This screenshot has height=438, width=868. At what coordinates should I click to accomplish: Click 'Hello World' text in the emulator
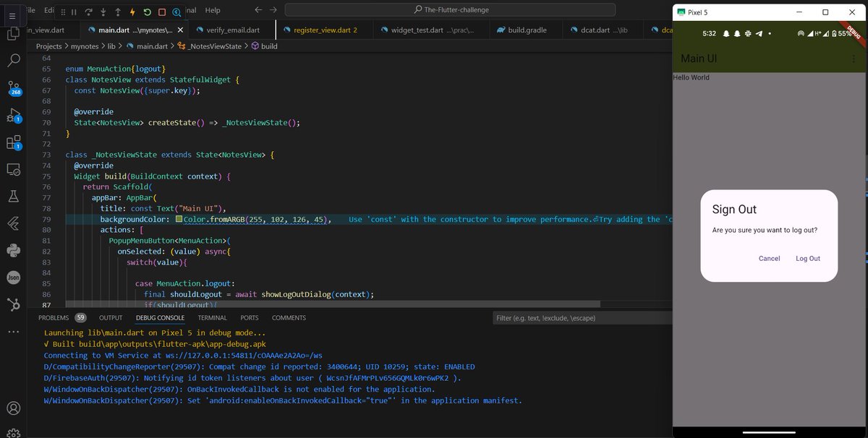691,77
